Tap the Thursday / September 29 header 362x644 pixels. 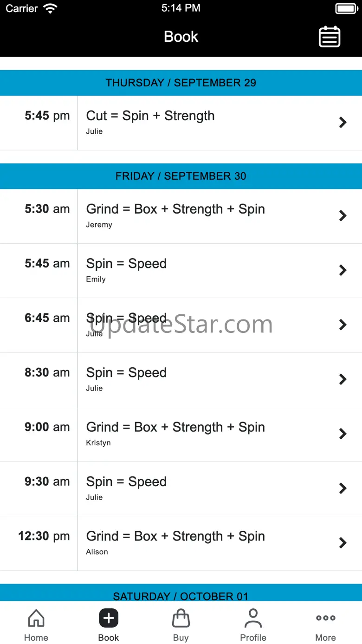pyautogui.click(x=181, y=83)
